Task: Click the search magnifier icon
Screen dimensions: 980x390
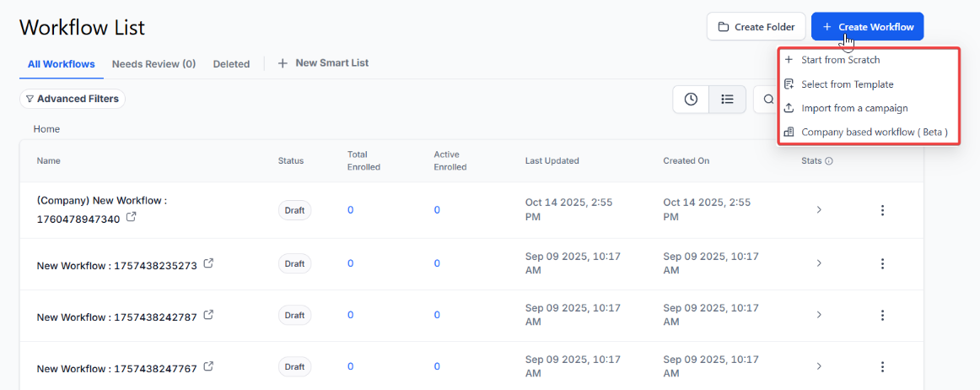Action: click(768, 100)
